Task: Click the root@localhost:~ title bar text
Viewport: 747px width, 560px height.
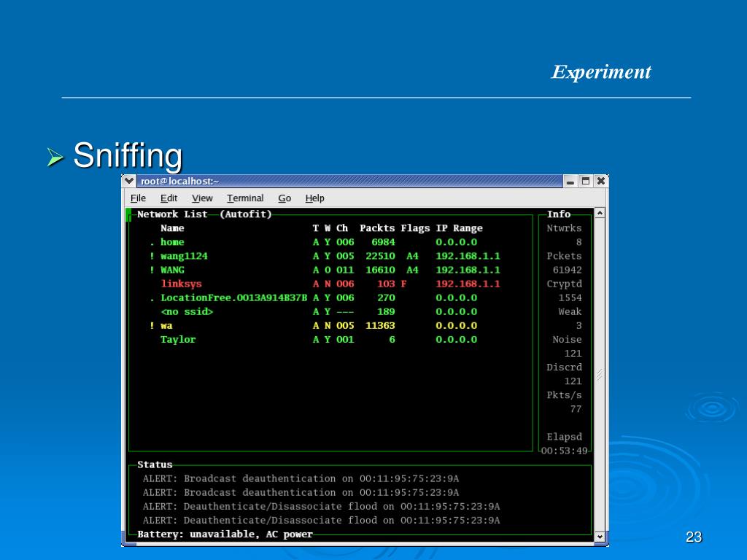Action: [x=179, y=182]
